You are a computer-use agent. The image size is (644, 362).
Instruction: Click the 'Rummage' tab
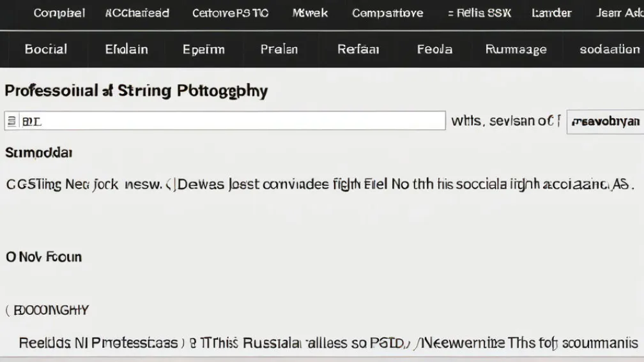point(516,49)
